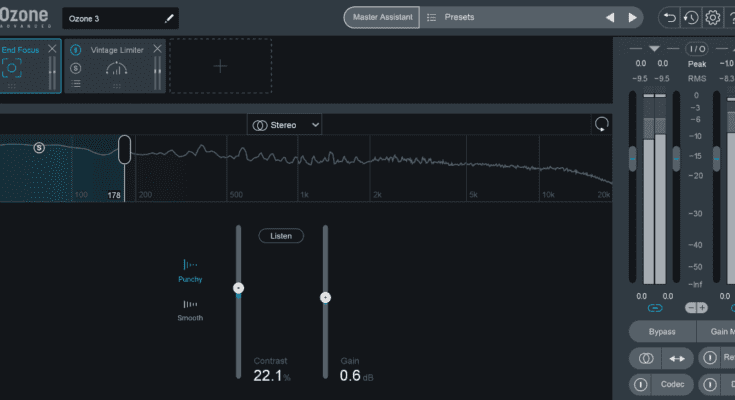Click the undo arrow icon

point(669,18)
